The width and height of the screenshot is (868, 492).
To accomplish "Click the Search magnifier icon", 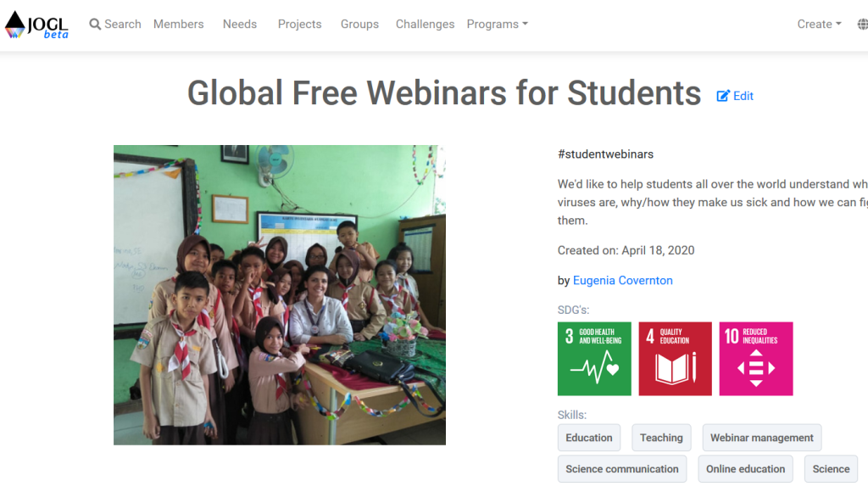I will (95, 25).
